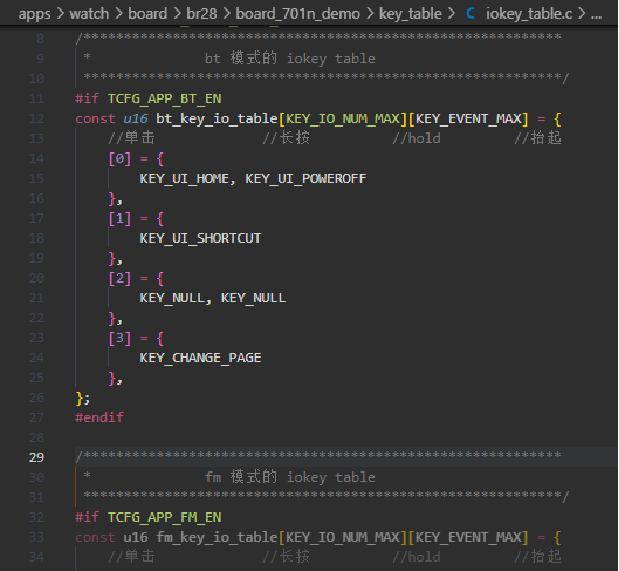Viewport: 619px width, 571px height.
Task: Open the 'watch' breadcrumb segment
Action: tap(89, 14)
